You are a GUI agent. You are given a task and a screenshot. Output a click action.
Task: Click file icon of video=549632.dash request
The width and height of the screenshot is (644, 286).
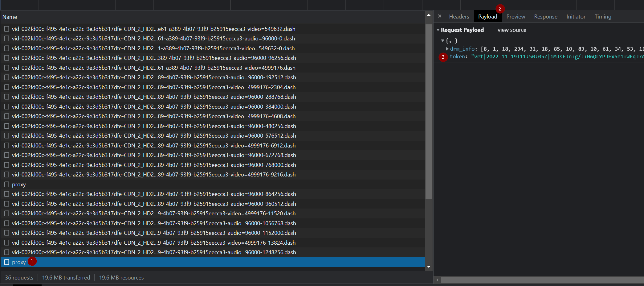pos(6,29)
